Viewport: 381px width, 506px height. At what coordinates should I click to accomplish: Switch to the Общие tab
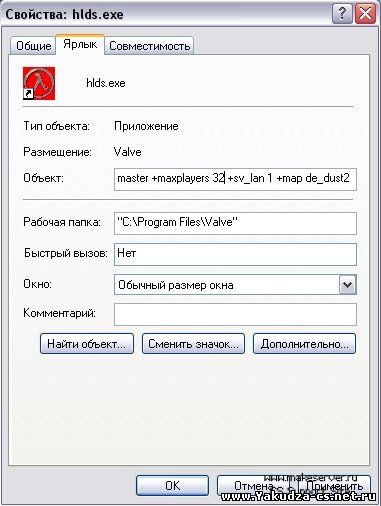click(x=34, y=46)
